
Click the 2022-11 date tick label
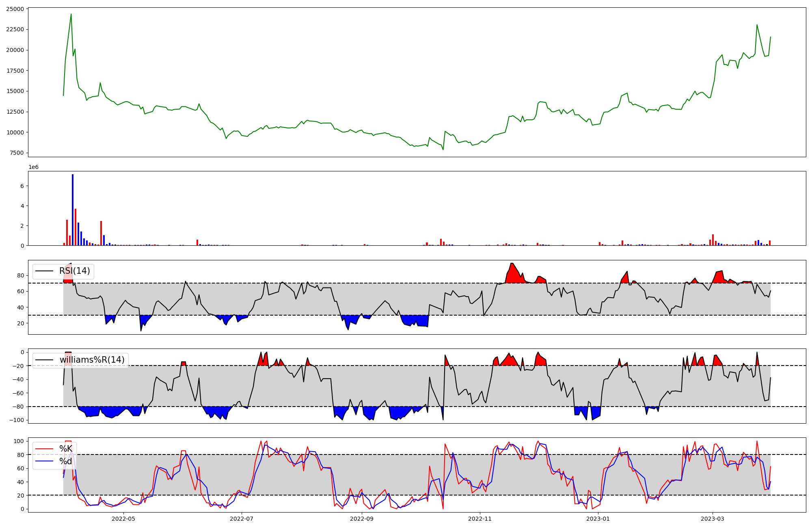(x=480, y=518)
